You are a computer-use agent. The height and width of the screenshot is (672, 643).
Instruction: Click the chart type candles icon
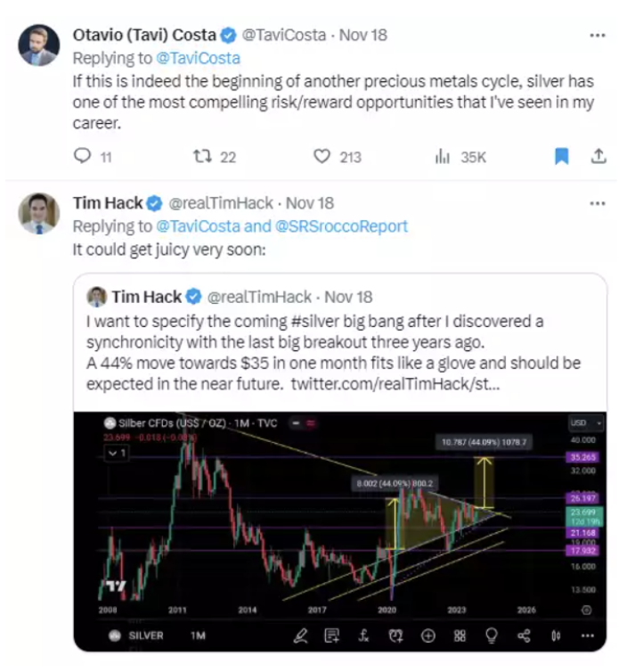pos(556,635)
